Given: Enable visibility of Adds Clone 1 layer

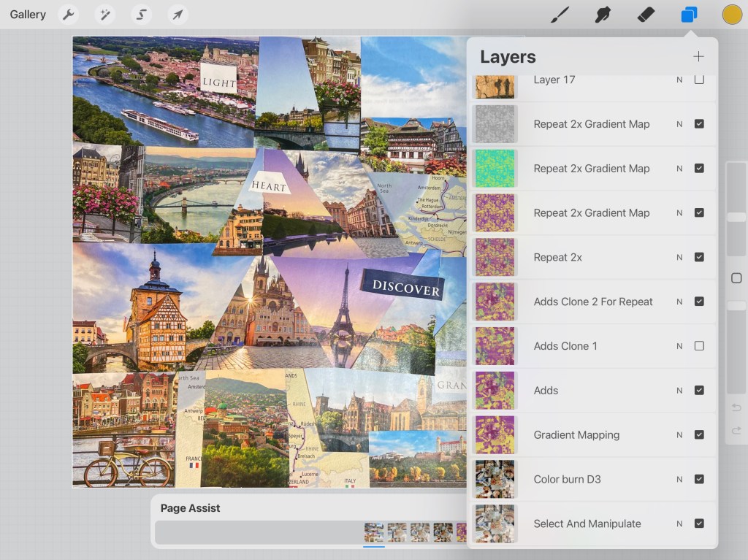Looking at the screenshot, I should tap(699, 346).
